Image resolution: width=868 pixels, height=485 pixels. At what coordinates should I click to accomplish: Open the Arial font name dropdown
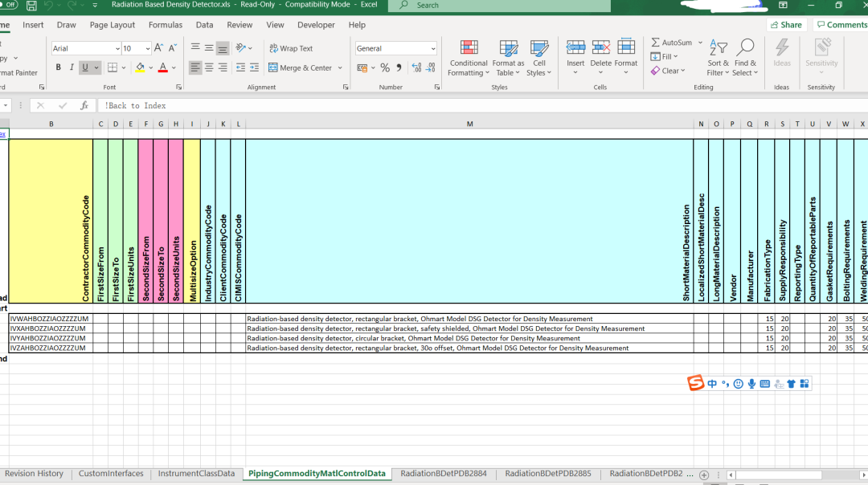(x=117, y=49)
